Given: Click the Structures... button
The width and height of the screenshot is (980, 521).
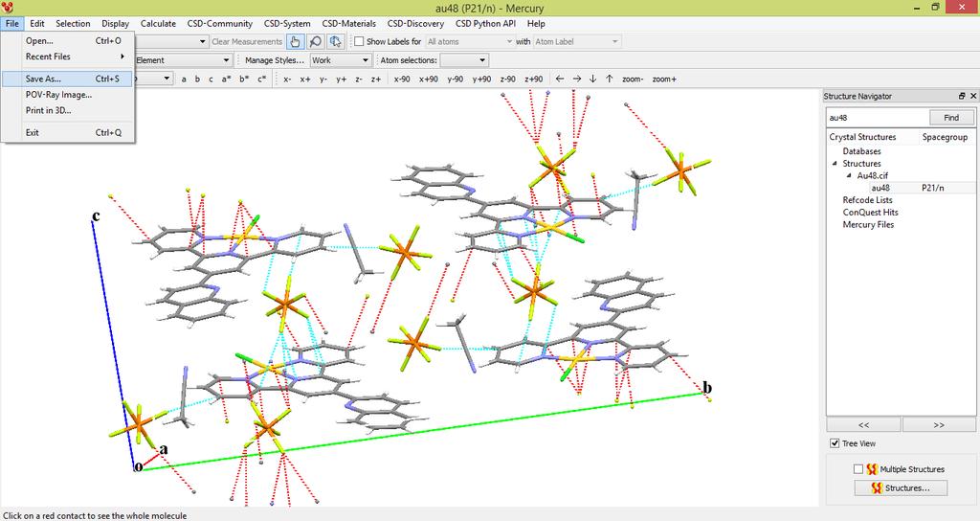Looking at the screenshot, I should point(901,487).
